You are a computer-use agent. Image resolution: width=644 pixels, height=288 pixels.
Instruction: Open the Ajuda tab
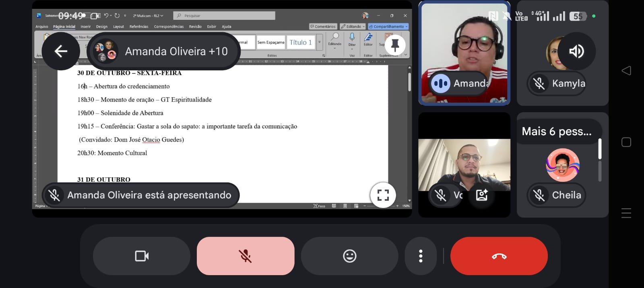(227, 27)
